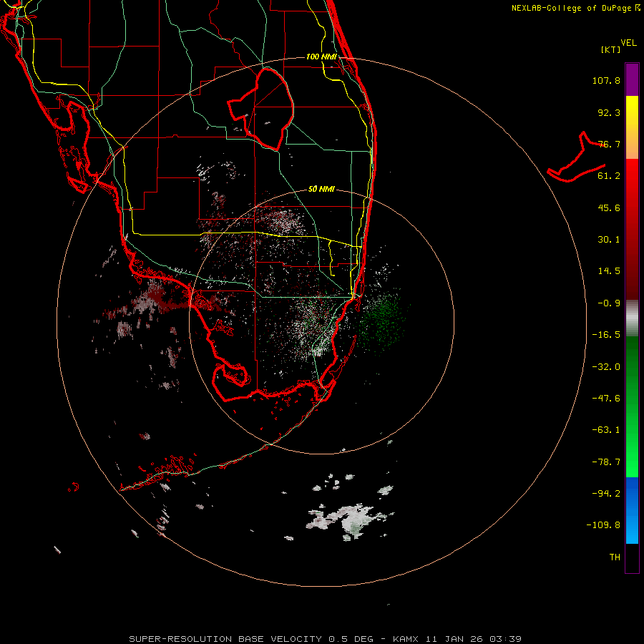The width and height of the screenshot is (644, 644).
Task: Click the [KT] units label
Action: point(611,49)
